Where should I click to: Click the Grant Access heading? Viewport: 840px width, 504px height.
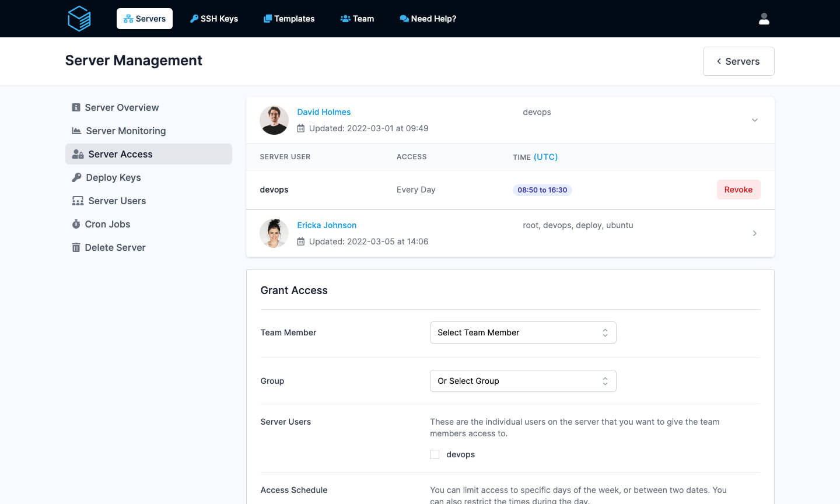pos(294,290)
